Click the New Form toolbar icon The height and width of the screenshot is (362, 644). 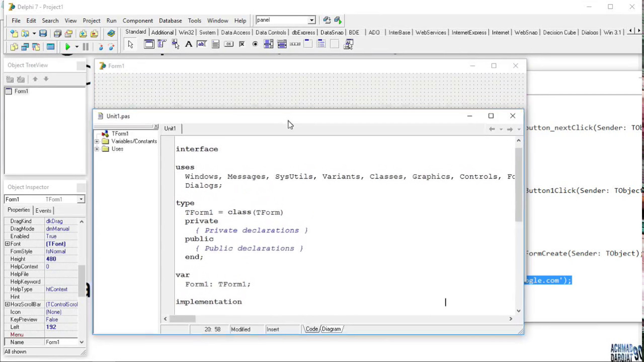[x=50, y=47]
